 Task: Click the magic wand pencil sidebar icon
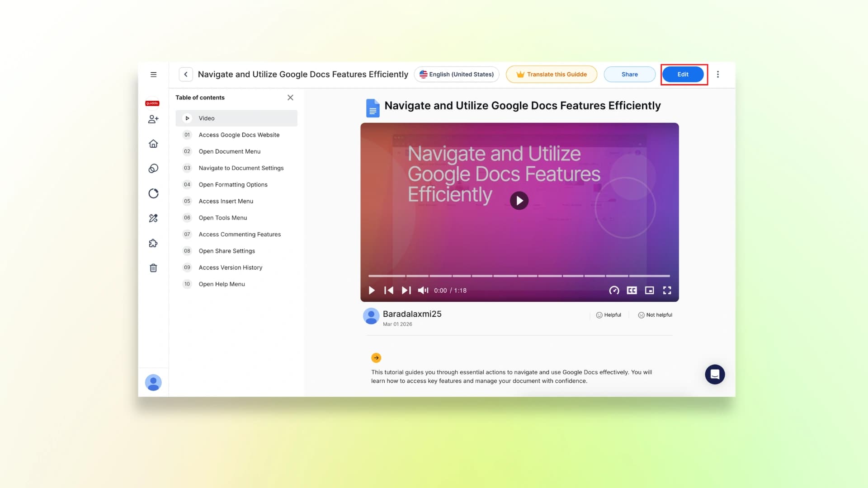click(x=153, y=218)
